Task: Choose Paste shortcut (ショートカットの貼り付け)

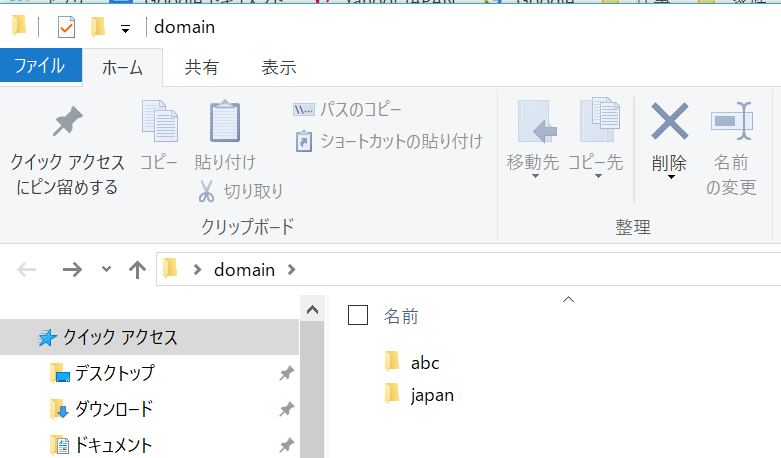Action: [x=389, y=141]
